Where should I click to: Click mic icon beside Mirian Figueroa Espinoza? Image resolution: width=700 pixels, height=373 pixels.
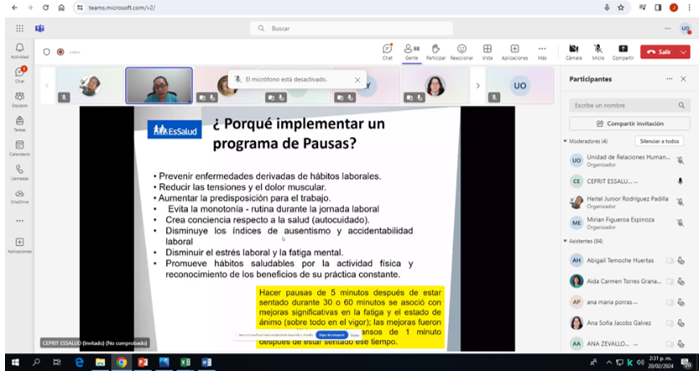coord(680,222)
